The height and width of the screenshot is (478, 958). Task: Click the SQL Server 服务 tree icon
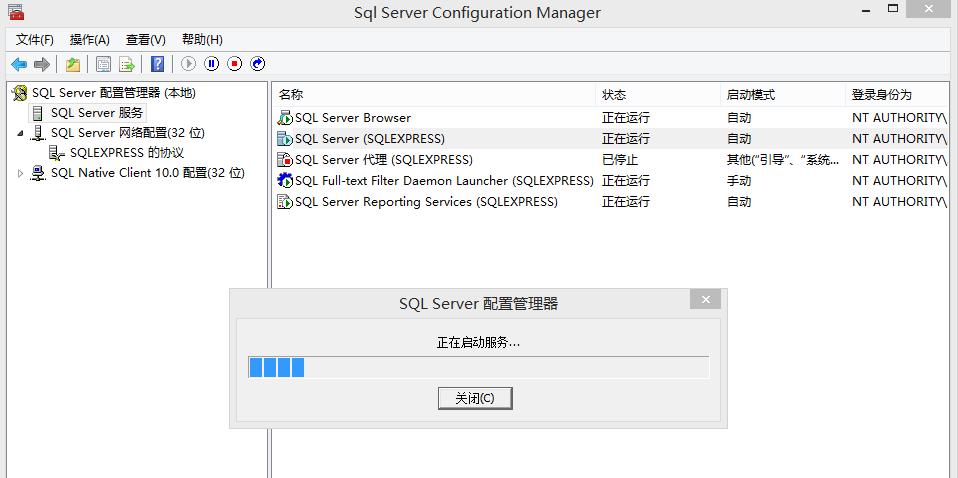tap(38, 113)
